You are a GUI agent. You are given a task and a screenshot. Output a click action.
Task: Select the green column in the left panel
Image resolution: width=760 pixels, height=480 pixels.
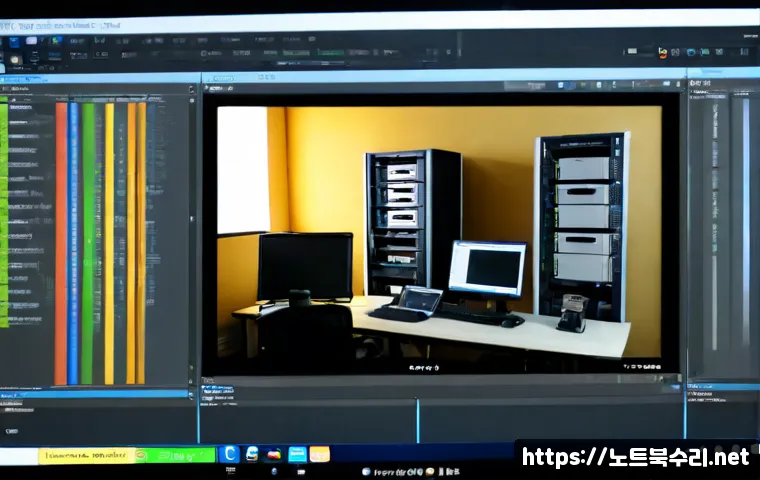click(x=88, y=243)
